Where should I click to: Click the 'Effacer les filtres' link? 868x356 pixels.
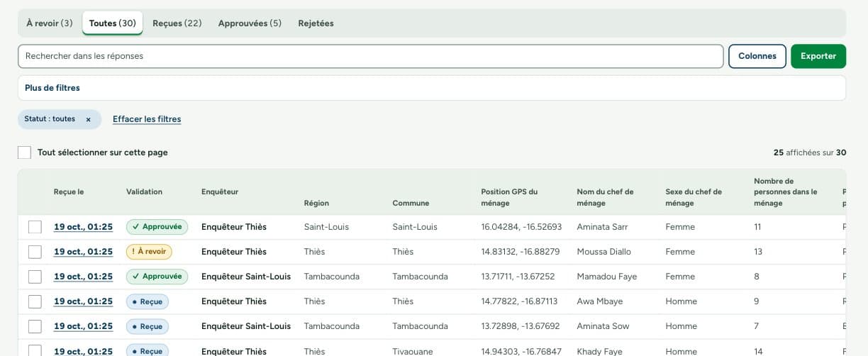pos(147,119)
